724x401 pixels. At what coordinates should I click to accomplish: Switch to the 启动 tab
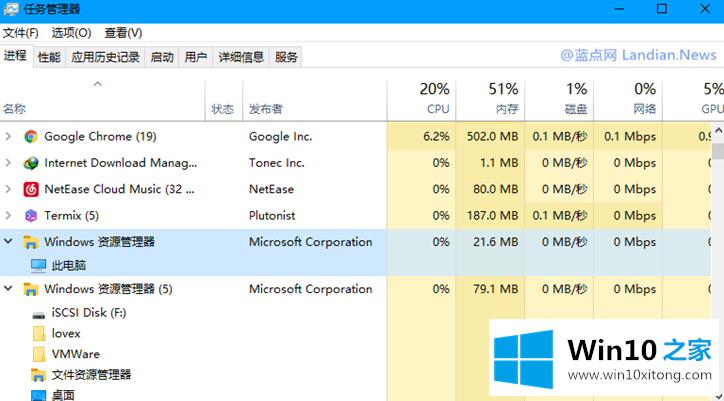(x=162, y=57)
